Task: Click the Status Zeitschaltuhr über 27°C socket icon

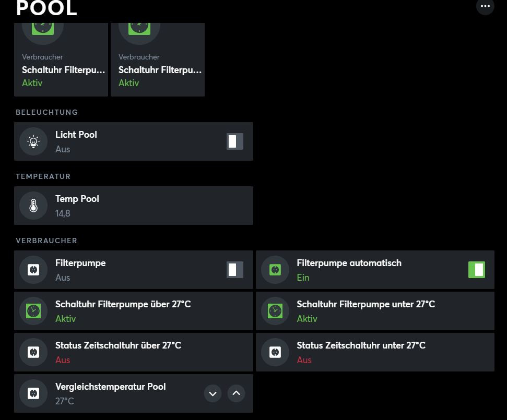Action: click(x=33, y=352)
